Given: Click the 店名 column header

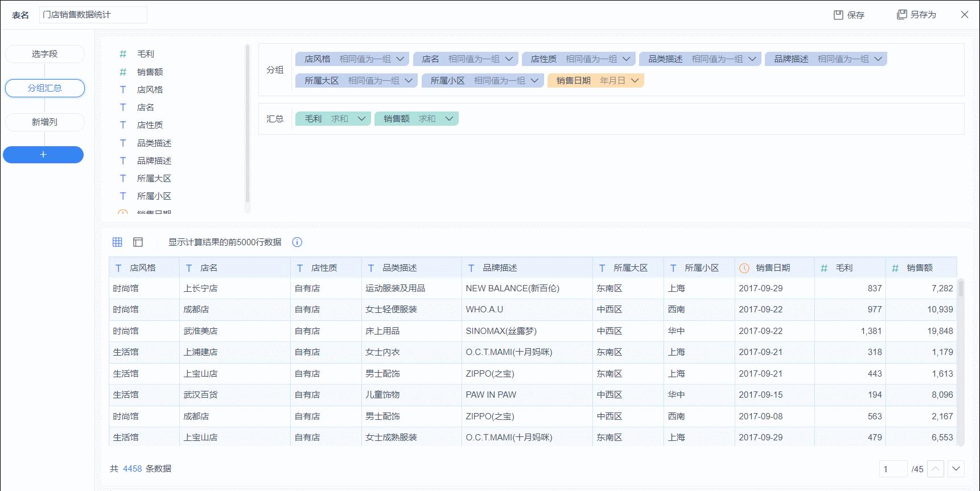Looking at the screenshot, I should click(235, 268).
